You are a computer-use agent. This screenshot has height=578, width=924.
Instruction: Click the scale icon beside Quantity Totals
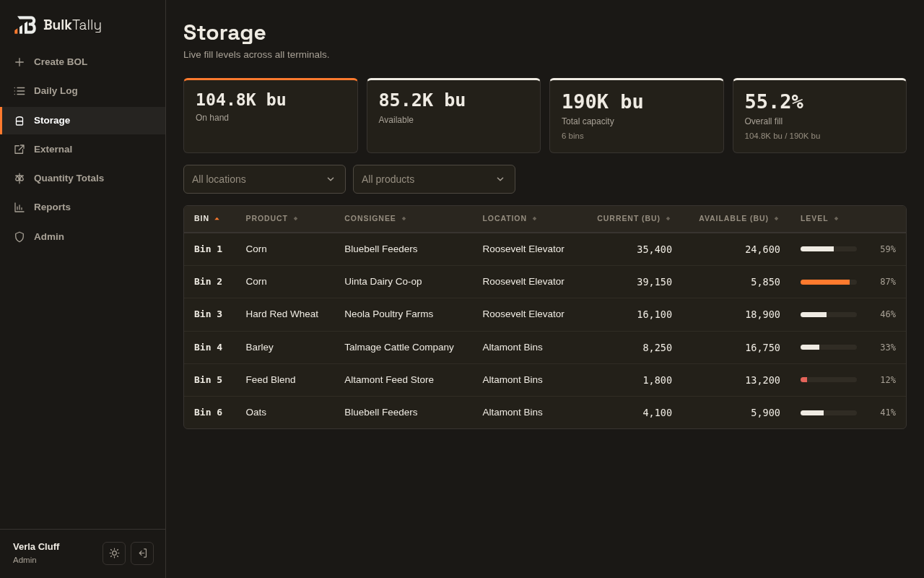19,178
